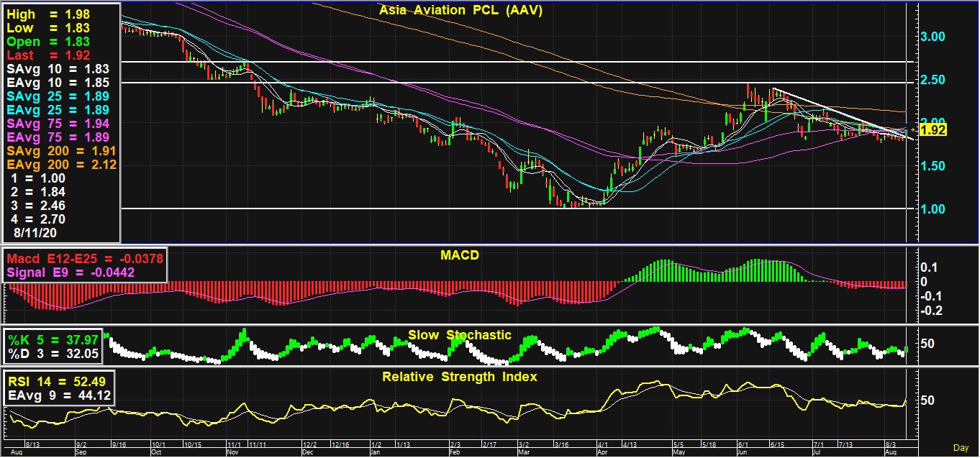Select the %D 3 = 32.05 readout

(53, 354)
